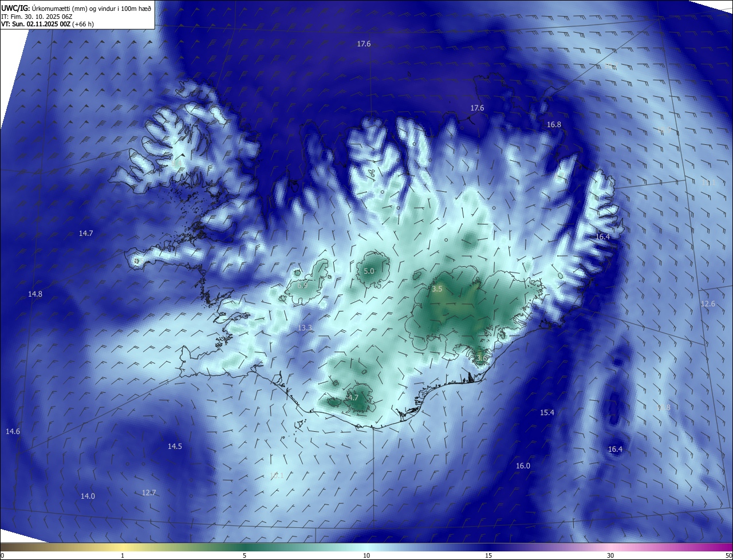Pick the yellow section of the color scale
The image size is (733, 560).
coord(123,547)
